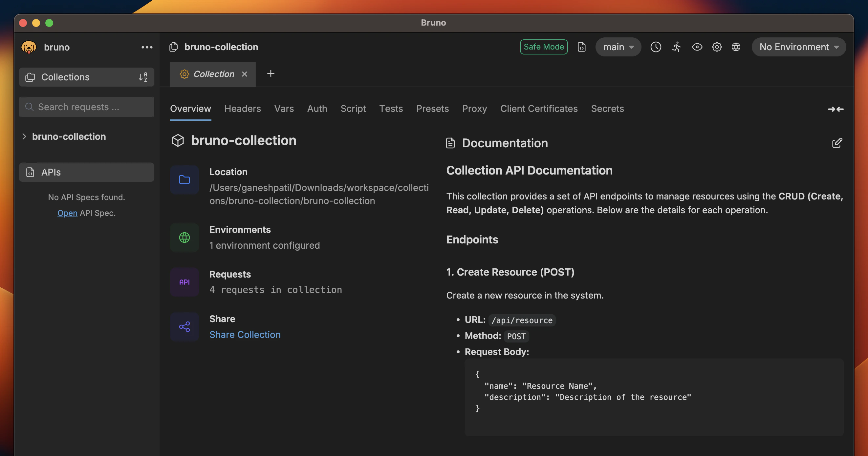Open the globe icon in top toolbar
868x456 pixels.
pyautogui.click(x=736, y=47)
